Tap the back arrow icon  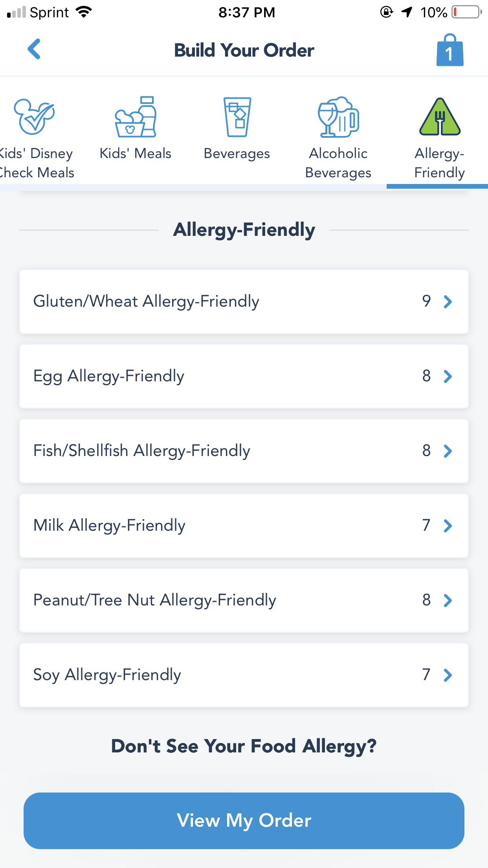(x=34, y=49)
